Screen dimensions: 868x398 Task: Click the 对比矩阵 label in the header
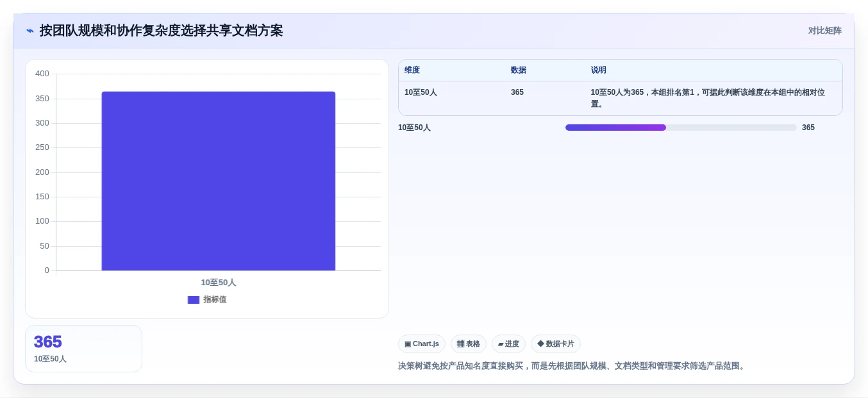824,31
